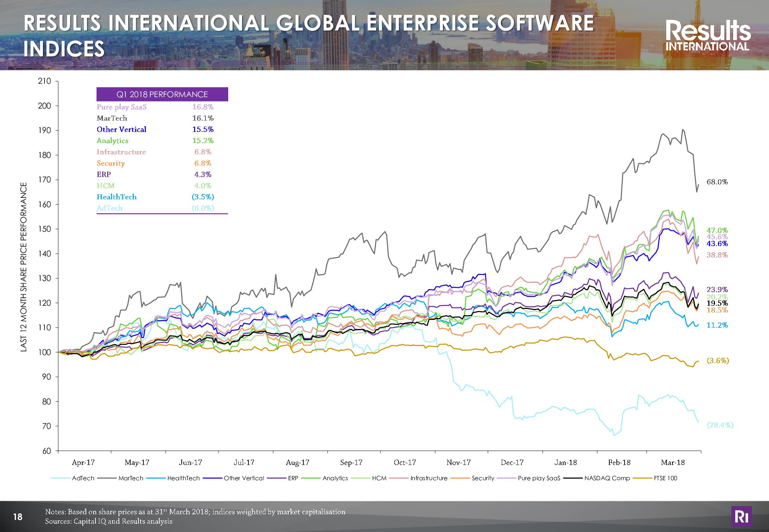Click the AdTech legend entry
Viewport: 769px width, 532px height.
[x=83, y=478]
